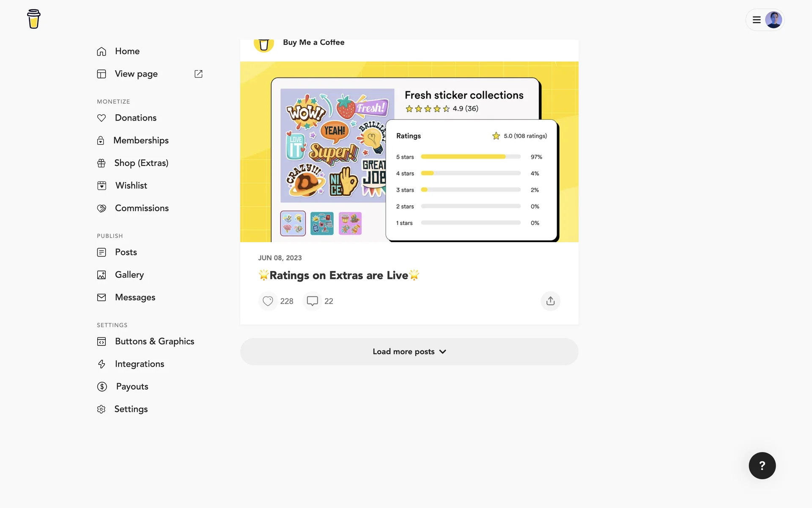Open Buttons & Graphics settings

tap(154, 341)
